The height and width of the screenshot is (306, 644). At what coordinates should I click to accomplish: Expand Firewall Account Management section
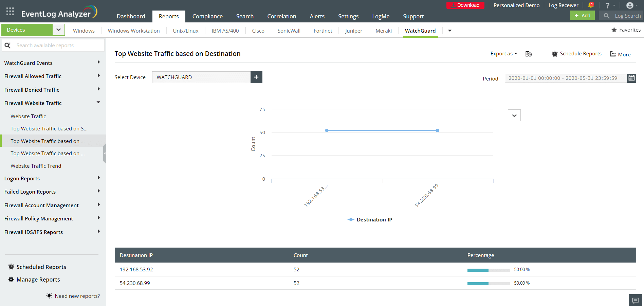click(x=99, y=204)
